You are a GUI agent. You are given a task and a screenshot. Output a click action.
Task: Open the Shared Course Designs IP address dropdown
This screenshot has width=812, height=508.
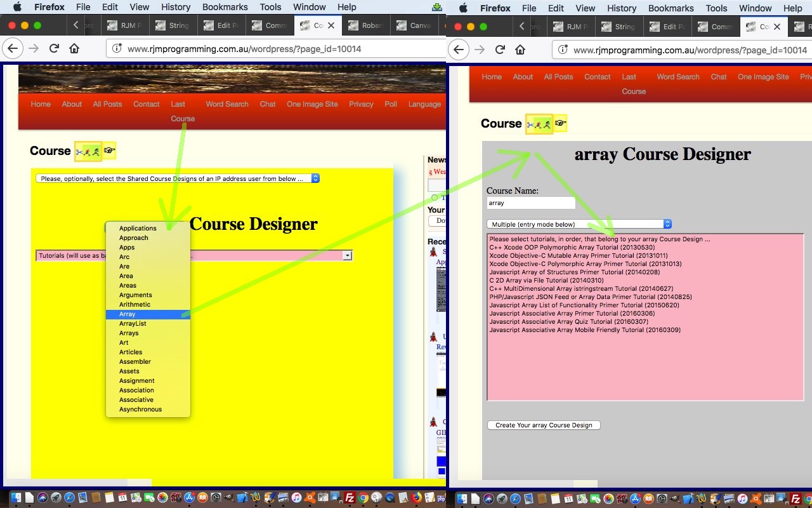coord(178,178)
